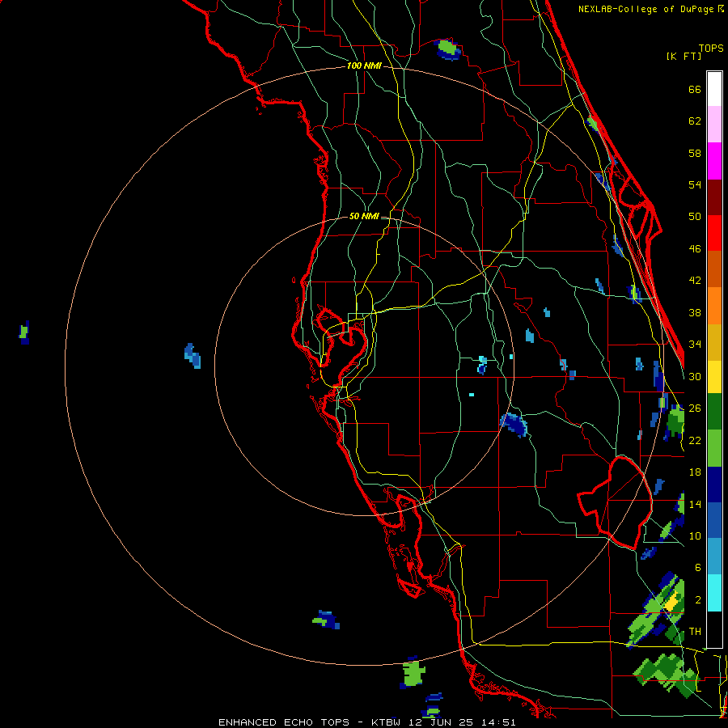
Task: Click the navy swatch between 18 and 14
Action: pyautogui.click(x=714, y=485)
